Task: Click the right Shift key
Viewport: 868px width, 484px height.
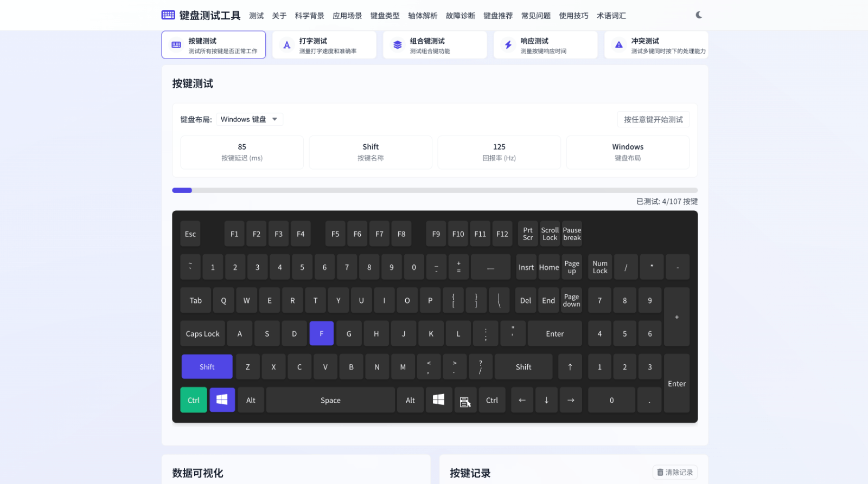Action: click(524, 367)
